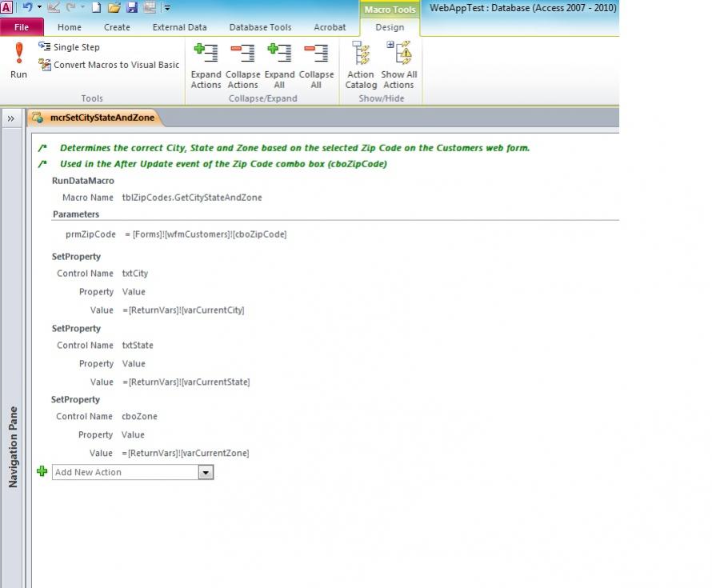This screenshot has width=712, height=588.
Task: Open the File tab
Action: (x=22, y=27)
